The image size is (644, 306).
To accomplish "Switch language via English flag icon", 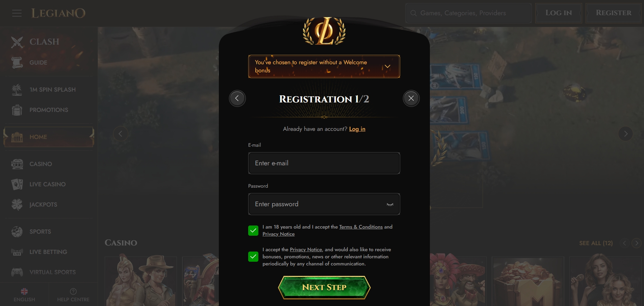I will click(x=24, y=291).
